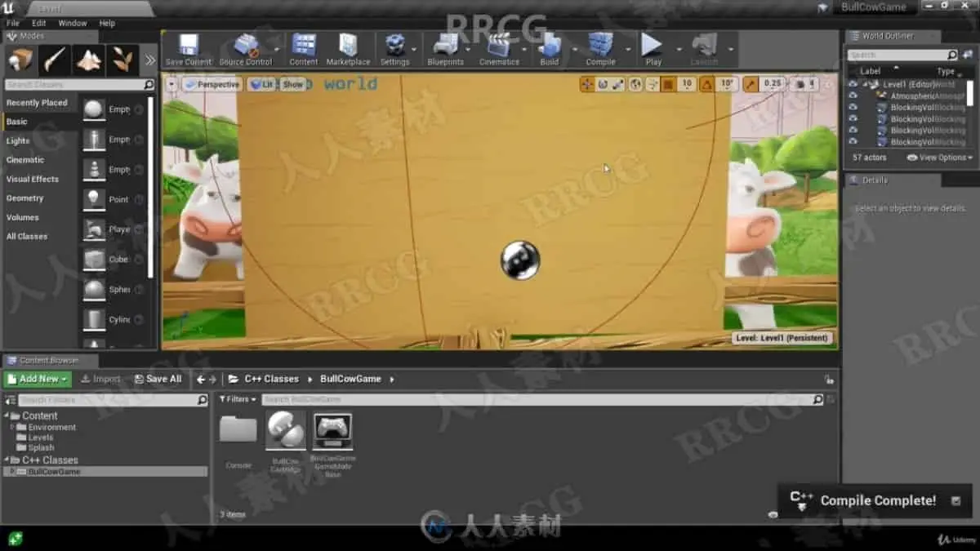Select the rotate gizmo icon in viewport
Image resolution: width=980 pixels, height=551 pixels.
pos(603,84)
